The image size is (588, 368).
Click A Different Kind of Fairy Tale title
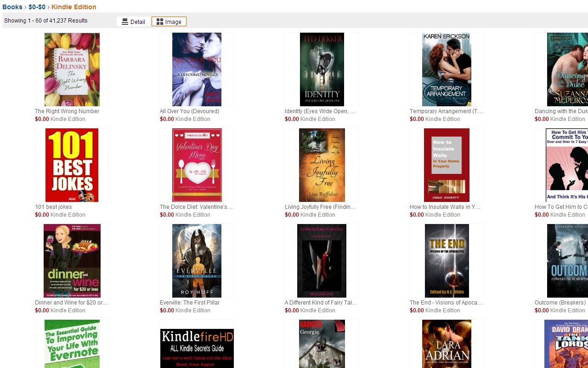tap(321, 303)
